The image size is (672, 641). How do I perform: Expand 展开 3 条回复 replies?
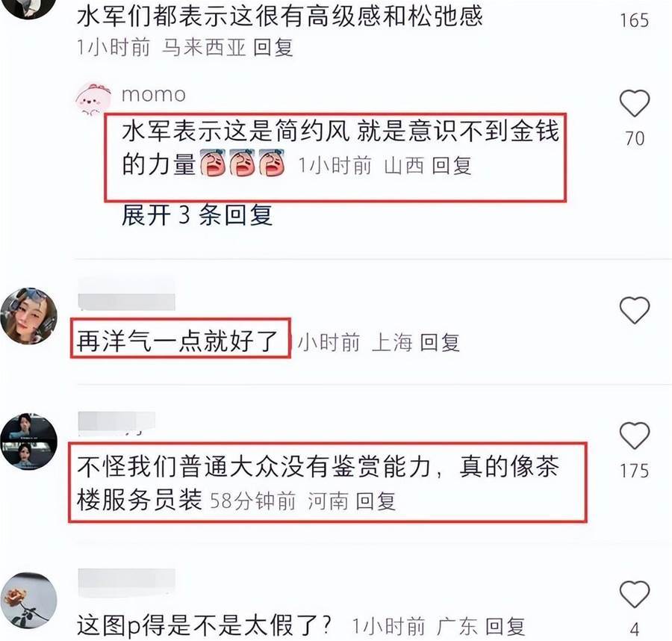click(x=197, y=215)
